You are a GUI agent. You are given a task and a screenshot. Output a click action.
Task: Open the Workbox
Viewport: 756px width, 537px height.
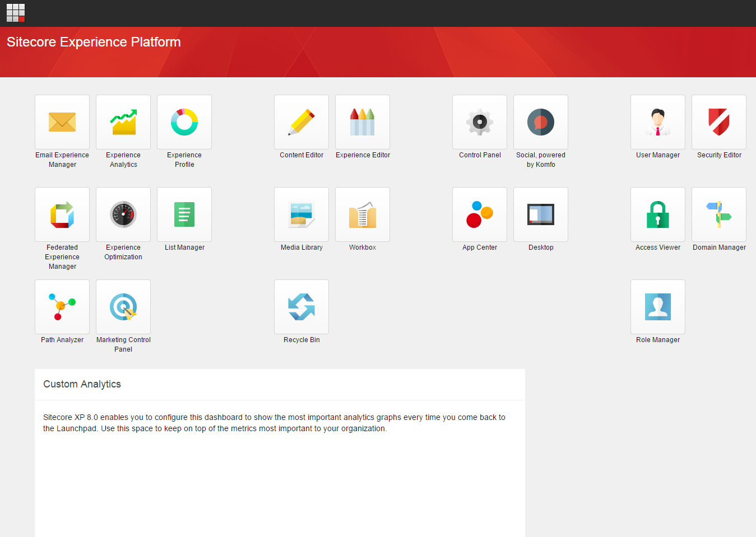pyautogui.click(x=363, y=214)
